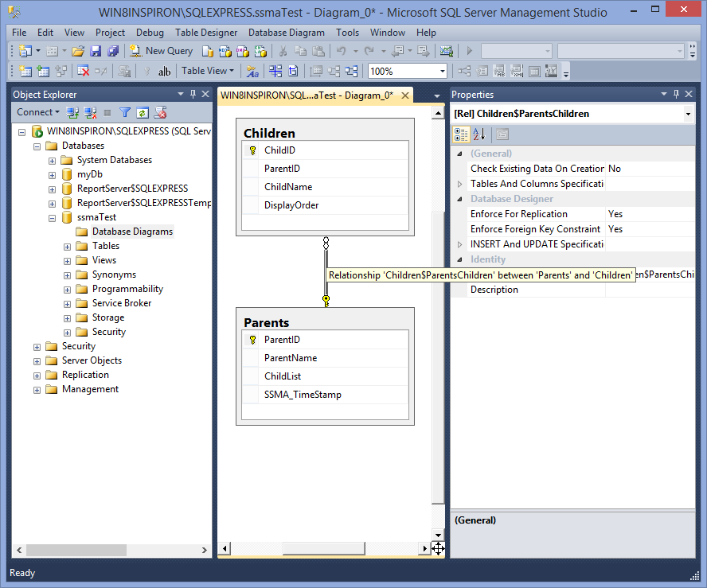This screenshot has width=707, height=588.
Task: Open Analysis Services XMLA Query icon
Action: click(x=260, y=52)
